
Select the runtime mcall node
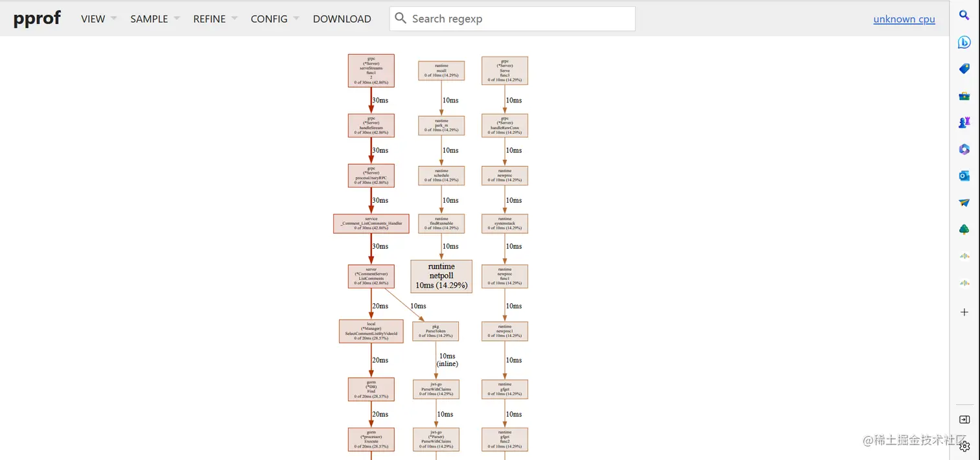pos(441,71)
